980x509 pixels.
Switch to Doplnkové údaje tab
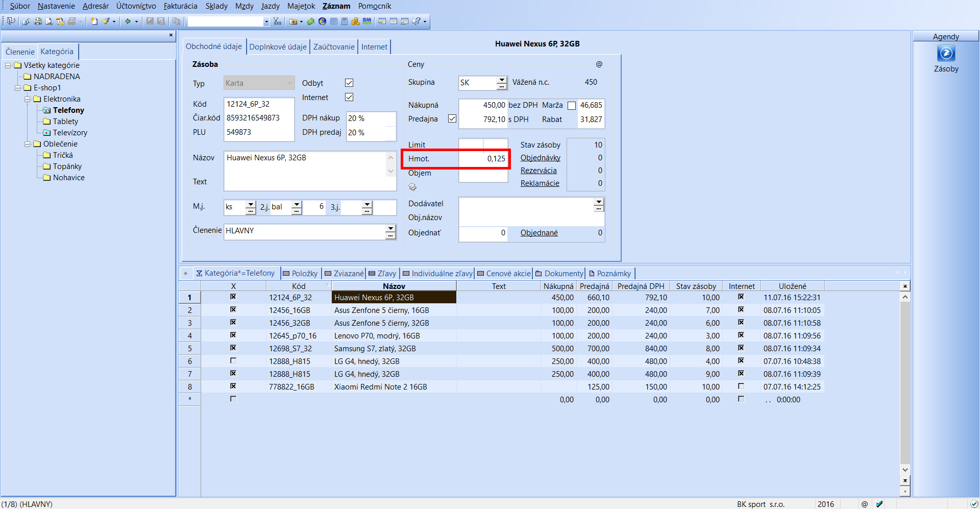278,46
